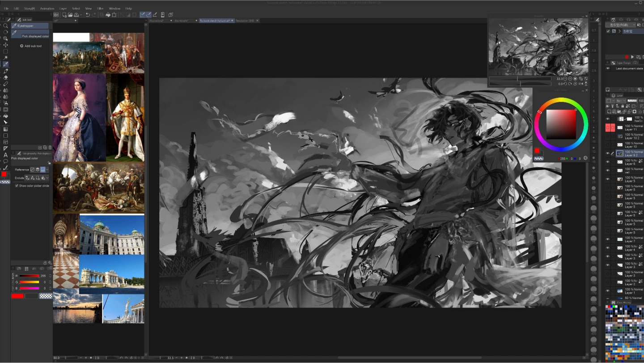Rotate left in the Navigator panel
This screenshot has height=363, width=644.
point(565,84)
